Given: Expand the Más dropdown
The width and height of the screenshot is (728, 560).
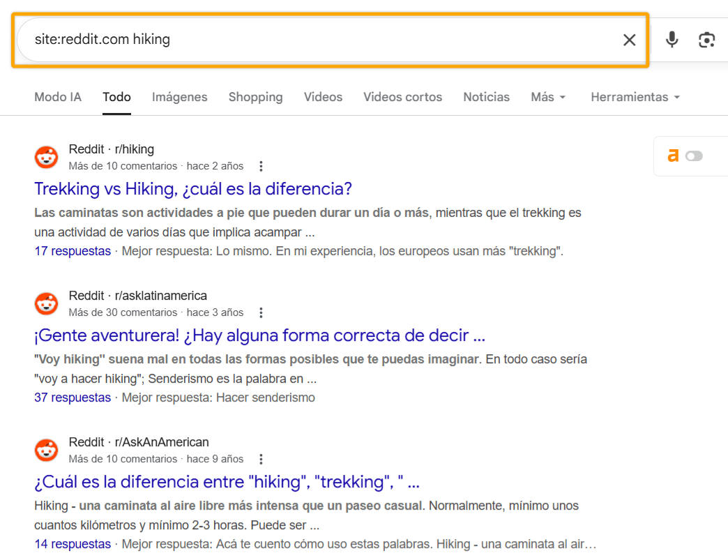Looking at the screenshot, I should pyautogui.click(x=548, y=97).
